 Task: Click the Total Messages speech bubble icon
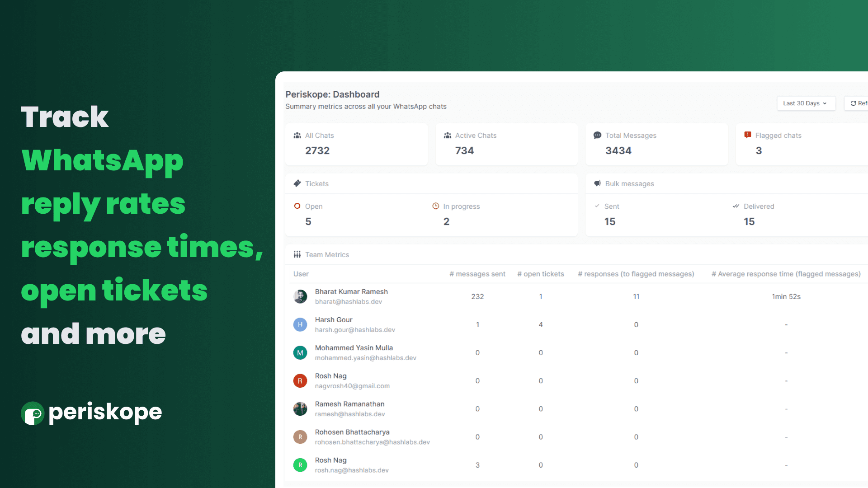click(597, 135)
